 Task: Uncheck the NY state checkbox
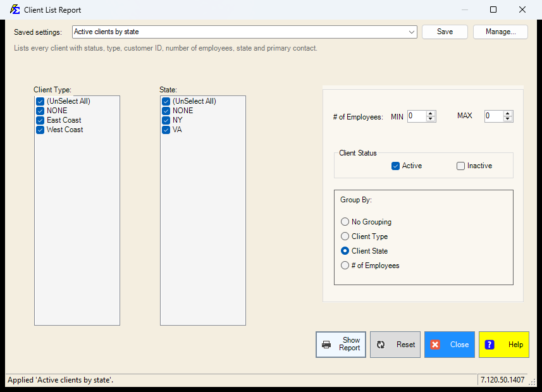[x=166, y=120]
